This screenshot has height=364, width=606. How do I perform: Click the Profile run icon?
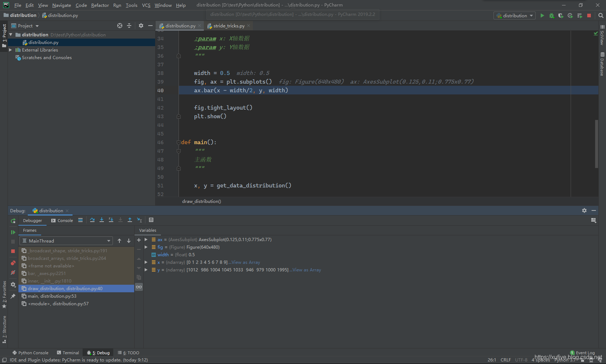[570, 15]
